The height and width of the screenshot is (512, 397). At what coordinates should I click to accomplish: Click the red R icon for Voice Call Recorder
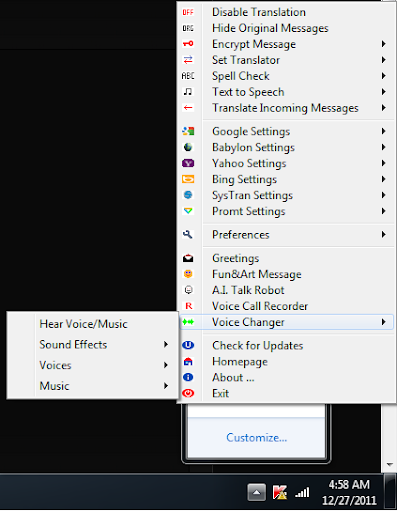coord(189,306)
